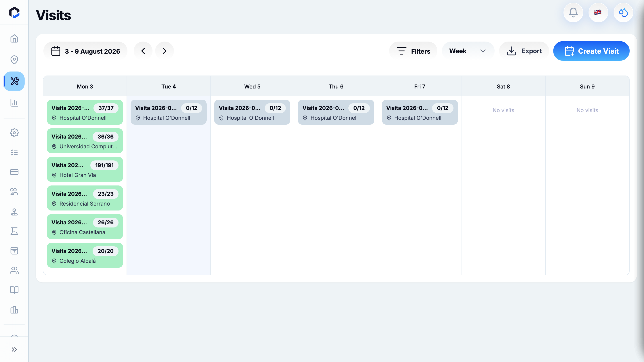Export the visits

coord(524,51)
